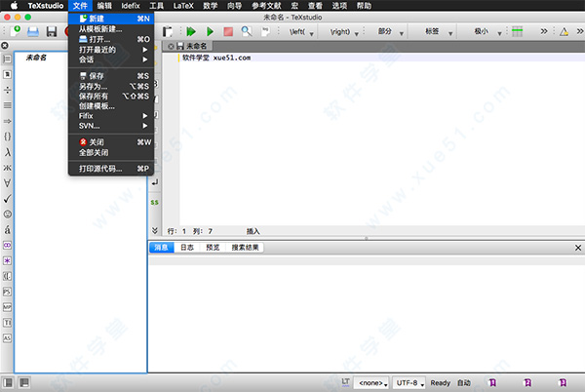This screenshot has width=585, height=392.
Task: Expand the SVN... submenu
Action: pos(111,126)
